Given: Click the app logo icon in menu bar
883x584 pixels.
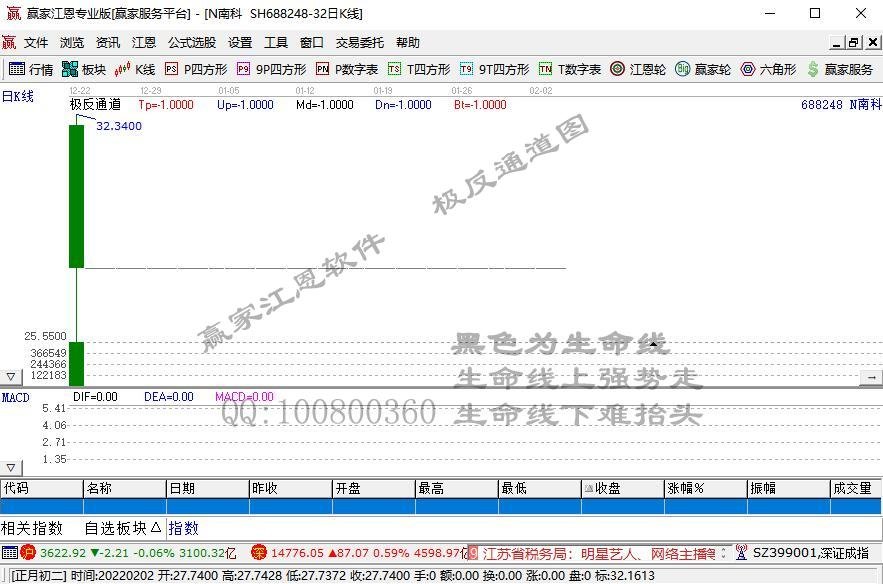Looking at the screenshot, I should 9,42.
